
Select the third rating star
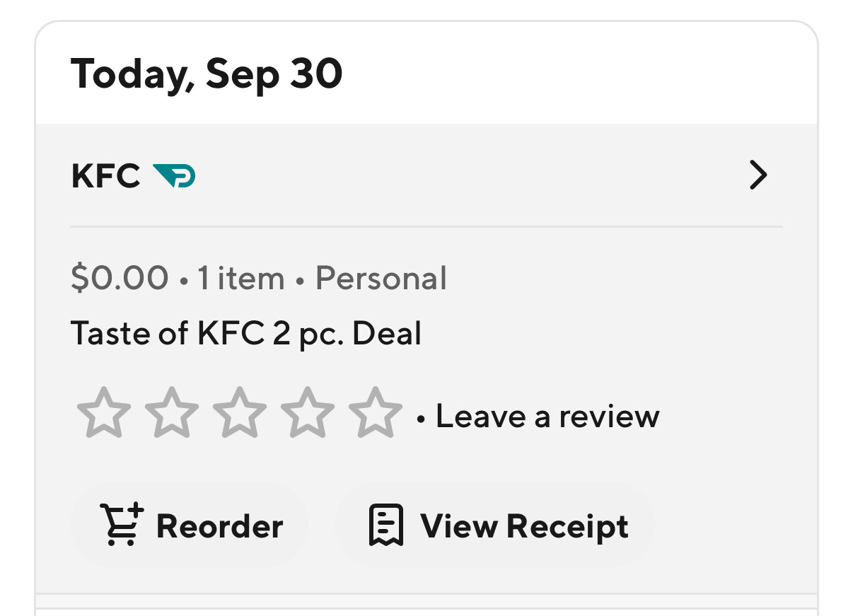click(x=240, y=413)
